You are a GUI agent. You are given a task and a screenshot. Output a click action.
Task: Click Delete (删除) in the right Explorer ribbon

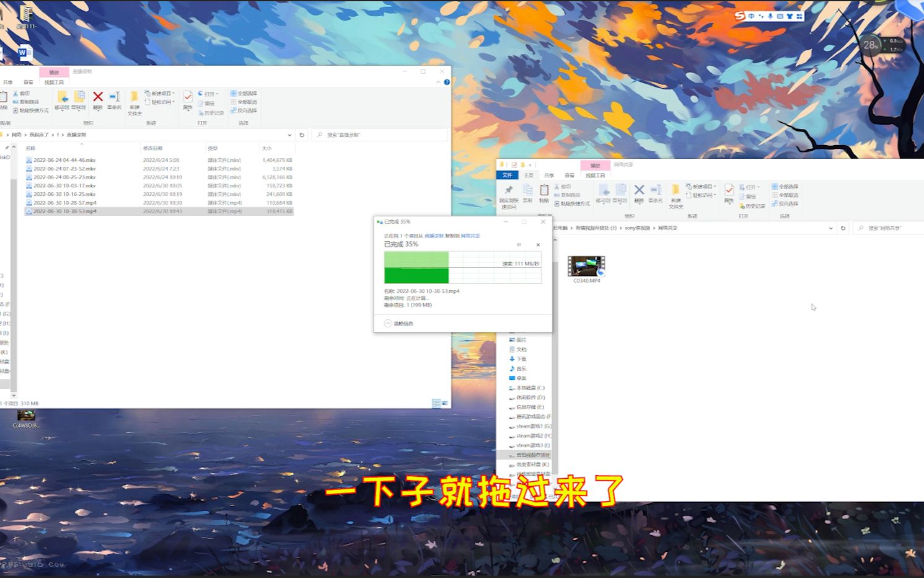click(639, 193)
